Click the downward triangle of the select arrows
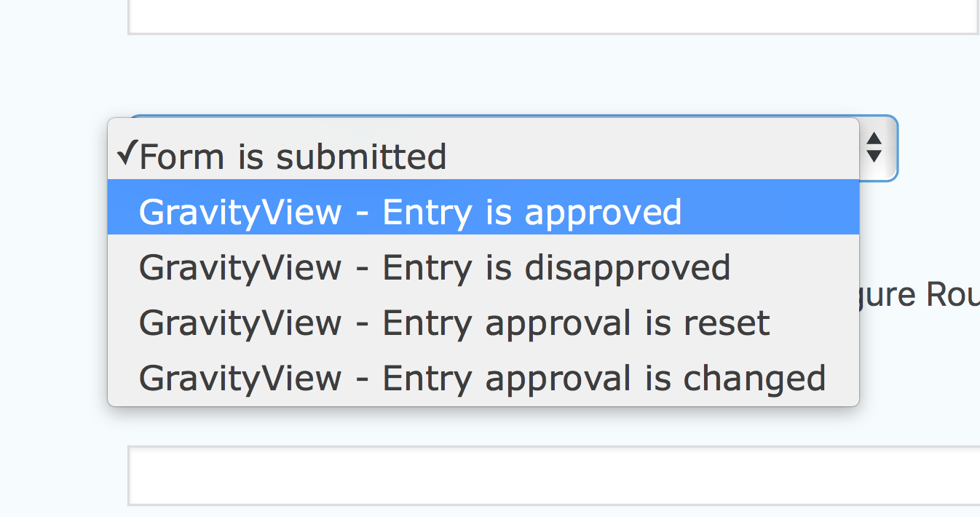Screen dimensions: 980x517 point(874,157)
